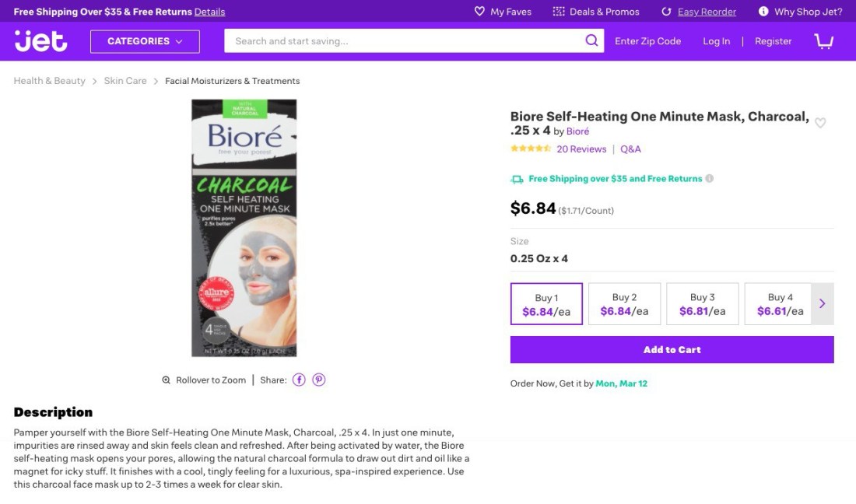The image size is (856, 504).
Task: Click the Easy Reorder refresh icon
Action: coord(665,12)
